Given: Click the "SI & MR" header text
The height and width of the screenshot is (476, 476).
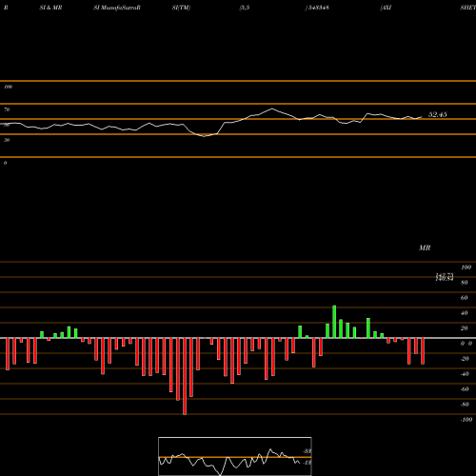Looking at the screenshot, I should [x=50, y=8].
